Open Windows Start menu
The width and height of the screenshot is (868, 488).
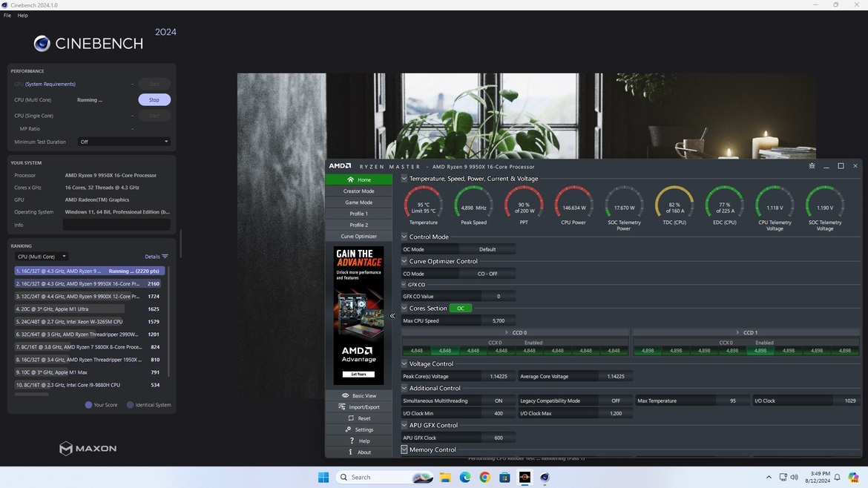coord(323,477)
